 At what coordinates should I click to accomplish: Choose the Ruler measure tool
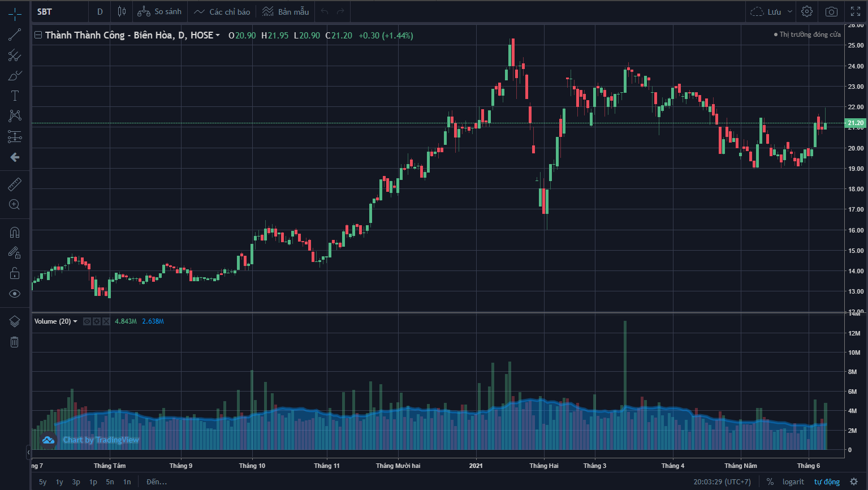tap(15, 184)
